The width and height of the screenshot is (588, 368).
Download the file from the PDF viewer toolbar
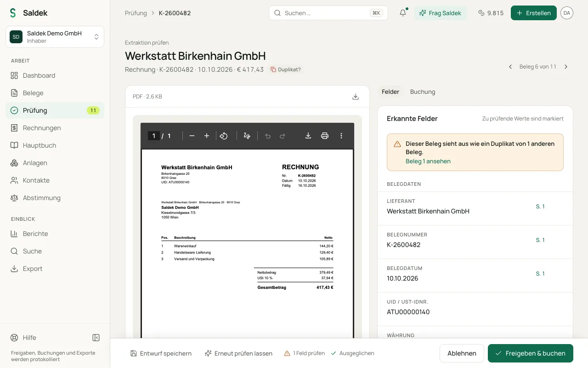coord(308,136)
